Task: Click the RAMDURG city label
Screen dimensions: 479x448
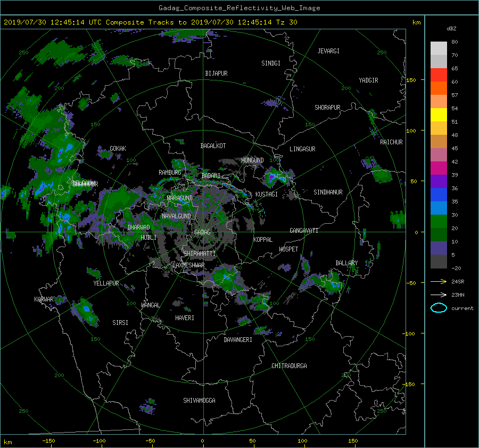Action: coord(170,173)
